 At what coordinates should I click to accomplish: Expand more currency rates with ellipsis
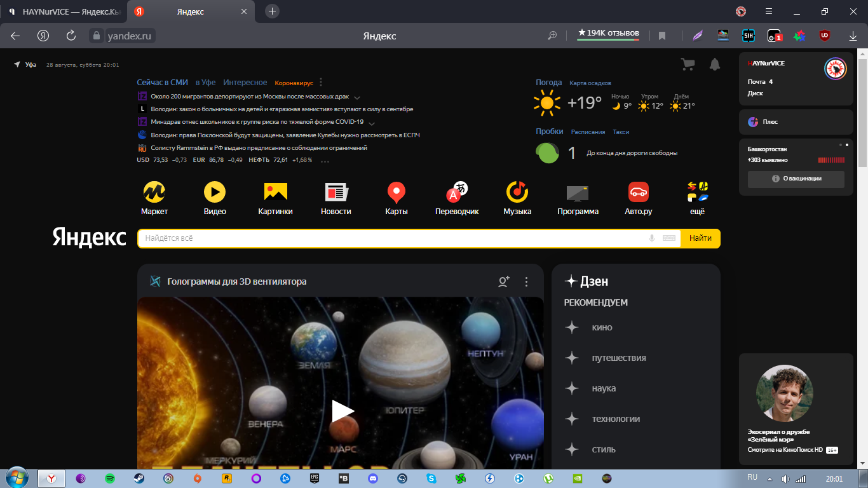point(325,161)
